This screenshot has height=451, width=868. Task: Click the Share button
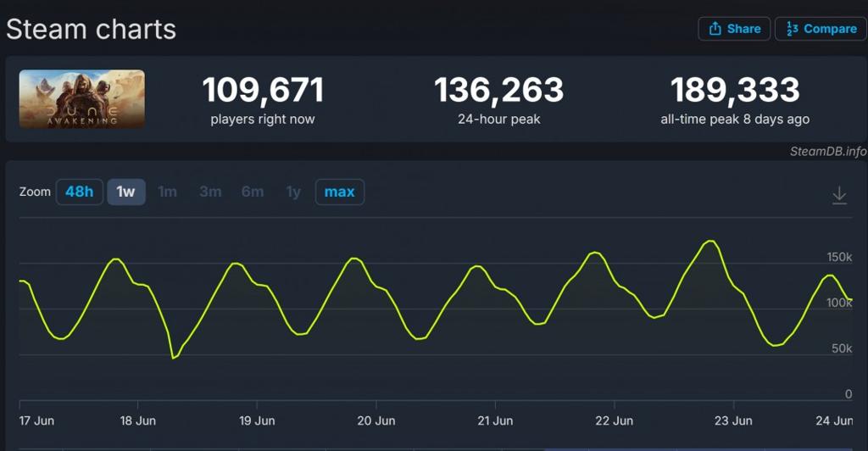tap(734, 29)
